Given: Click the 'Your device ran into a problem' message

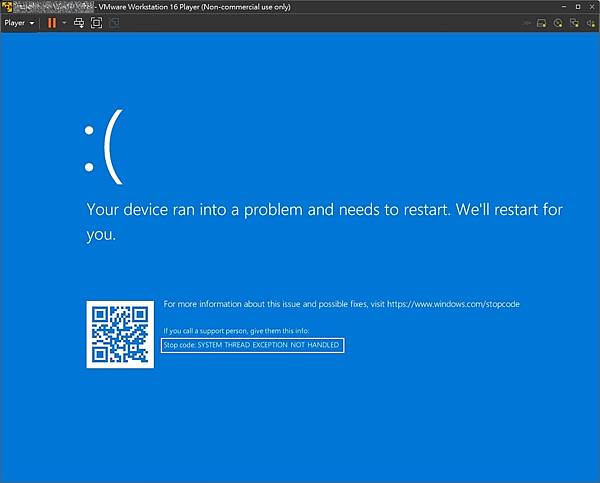Looking at the screenshot, I should (324, 222).
